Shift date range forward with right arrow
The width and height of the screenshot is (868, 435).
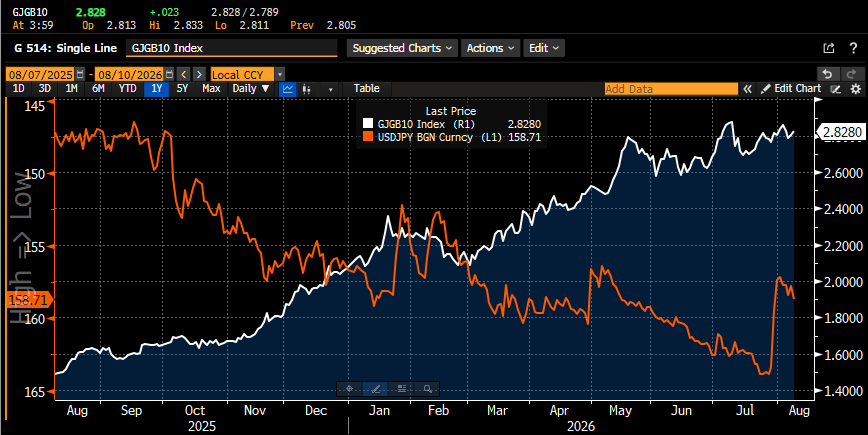point(199,74)
